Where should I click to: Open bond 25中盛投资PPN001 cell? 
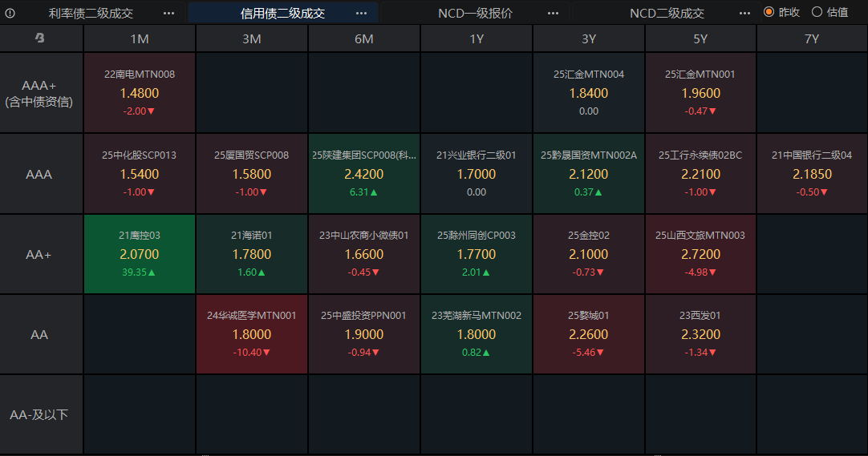pos(364,334)
